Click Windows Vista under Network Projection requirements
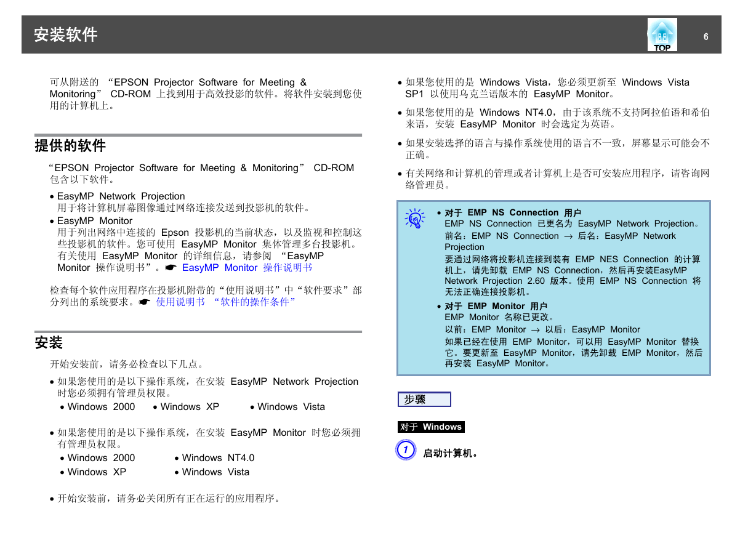Screen dimensions: 756x535 tap(291, 407)
